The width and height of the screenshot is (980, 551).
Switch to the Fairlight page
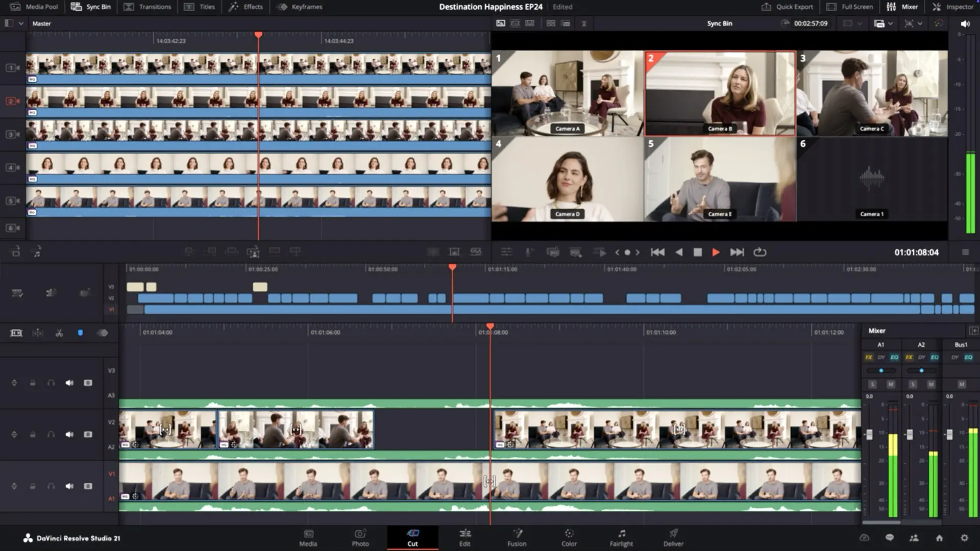(x=621, y=538)
